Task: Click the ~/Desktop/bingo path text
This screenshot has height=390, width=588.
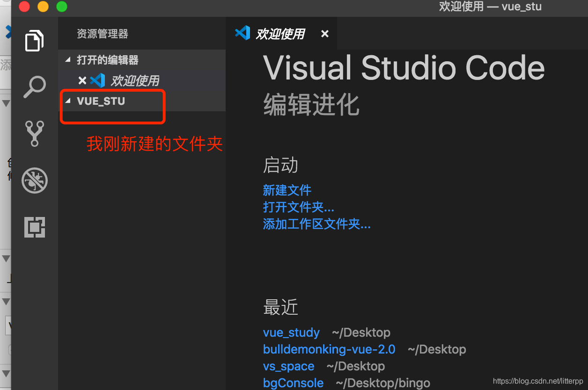Action: pyautogui.click(x=383, y=383)
